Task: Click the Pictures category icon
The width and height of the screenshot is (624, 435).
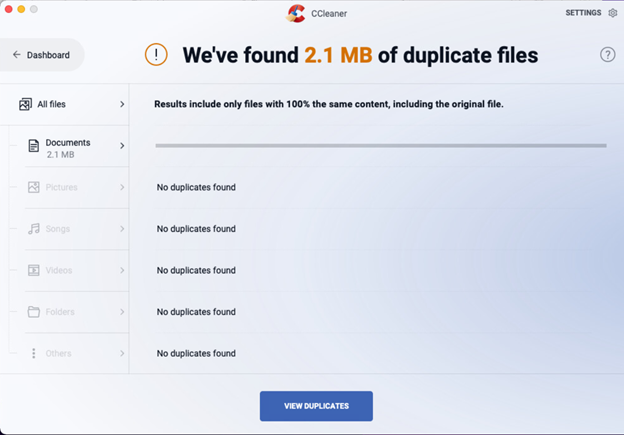Action: pyautogui.click(x=34, y=187)
